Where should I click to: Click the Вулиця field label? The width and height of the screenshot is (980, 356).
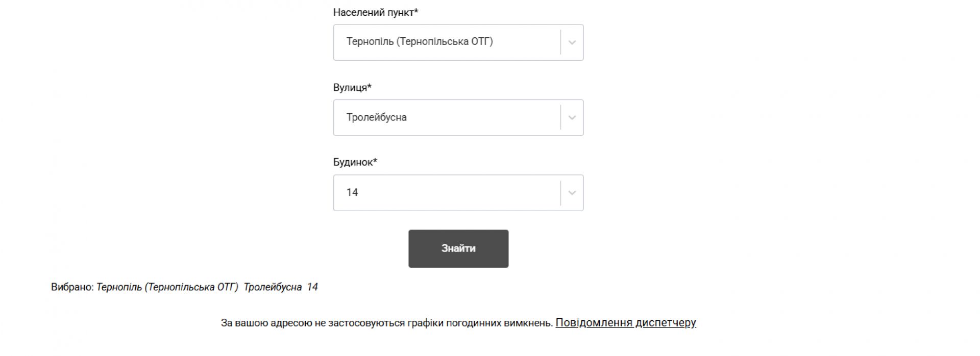click(350, 88)
